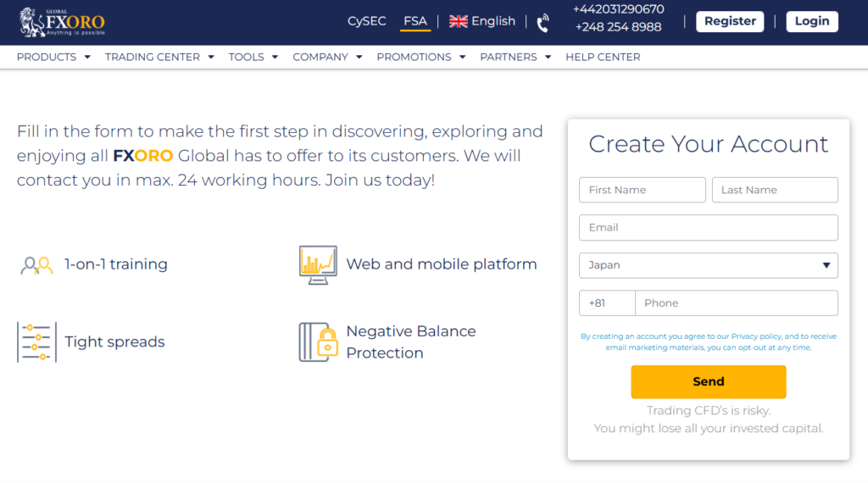
Task: Expand the PROMOTIONS dropdown arrow
Action: [x=463, y=57]
